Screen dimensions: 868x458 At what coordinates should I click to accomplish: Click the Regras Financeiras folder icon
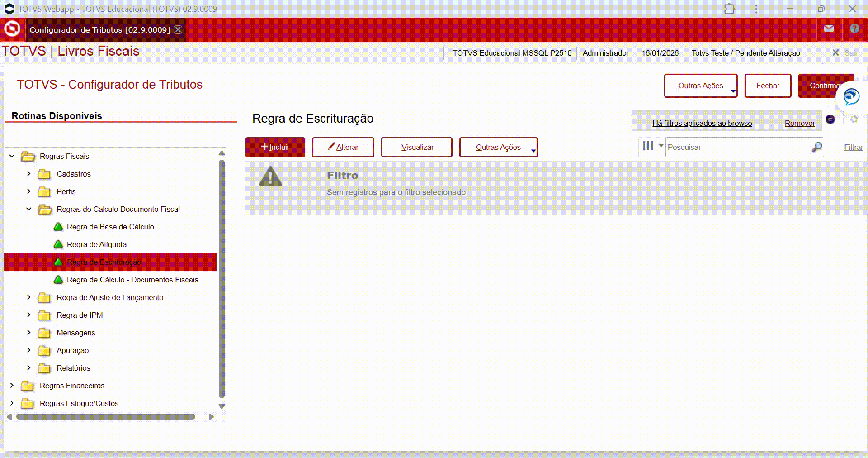[x=27, y=386]
